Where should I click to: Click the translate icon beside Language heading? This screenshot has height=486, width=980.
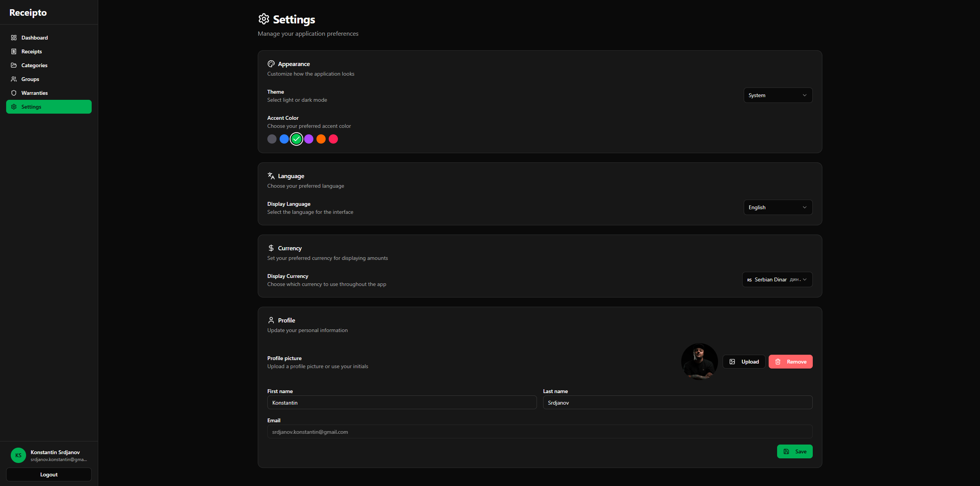(271, 176)
